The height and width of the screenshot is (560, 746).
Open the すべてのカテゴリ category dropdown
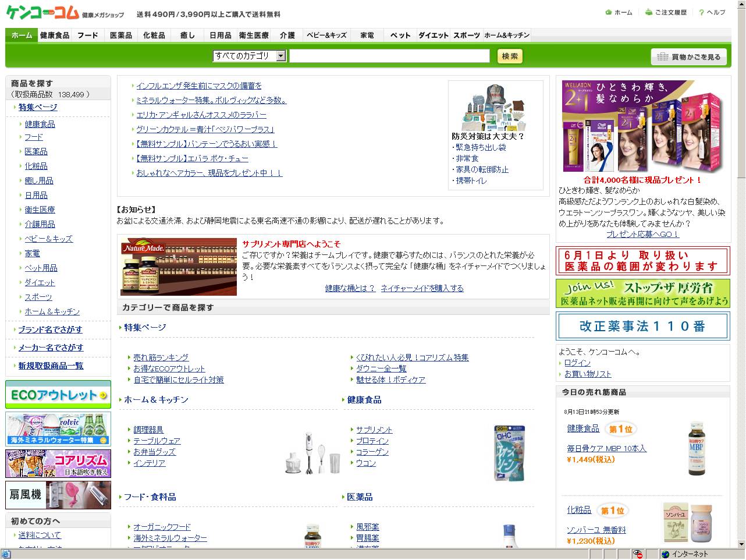tap(249, 56)
